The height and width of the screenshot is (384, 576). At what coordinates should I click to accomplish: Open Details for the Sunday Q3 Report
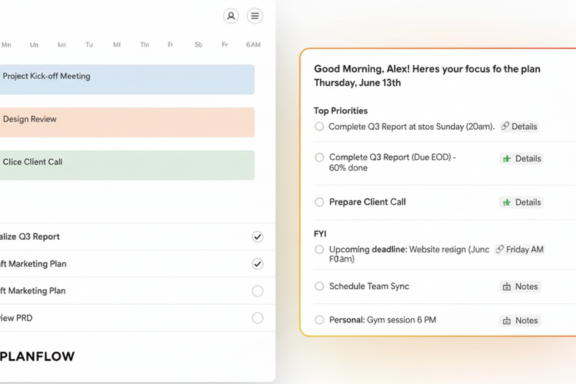[519, 126]
